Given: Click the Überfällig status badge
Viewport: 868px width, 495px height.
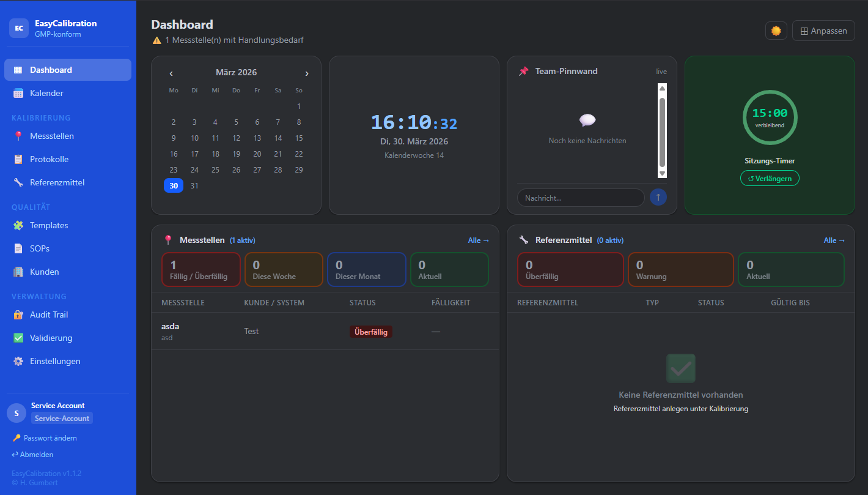Looking at the screenshot, I should click(x=371, y=332).
